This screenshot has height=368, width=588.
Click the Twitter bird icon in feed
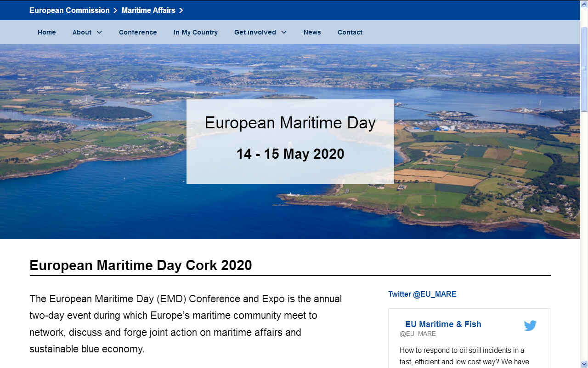[530, 326]
